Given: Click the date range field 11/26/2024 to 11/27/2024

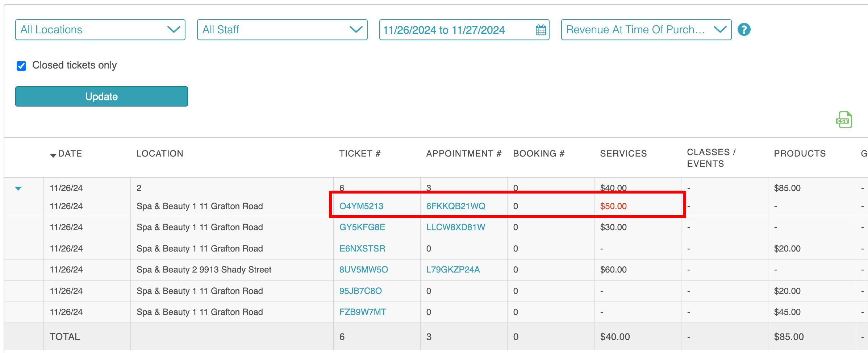Looking at the screenshot, I should (x=464, y=30).
